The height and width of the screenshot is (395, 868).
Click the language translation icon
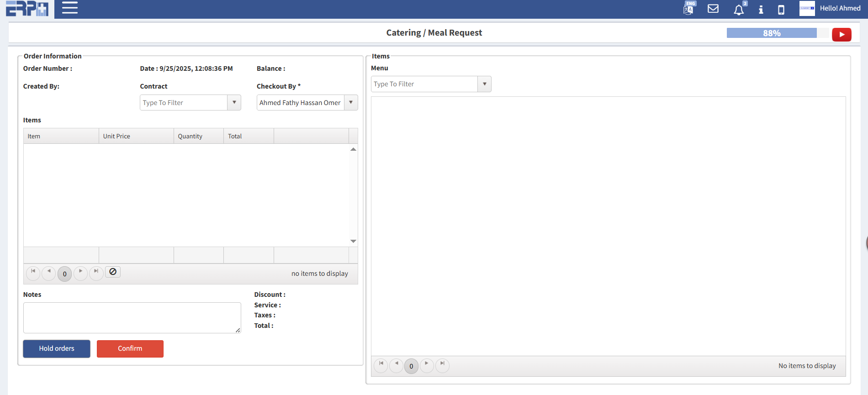[688, 9]
